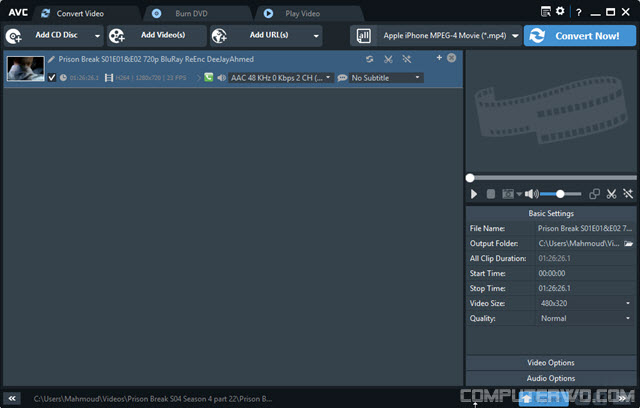Click the green audio track icon in video row
This screenshot has width=640, height=408.
(209, 77)
